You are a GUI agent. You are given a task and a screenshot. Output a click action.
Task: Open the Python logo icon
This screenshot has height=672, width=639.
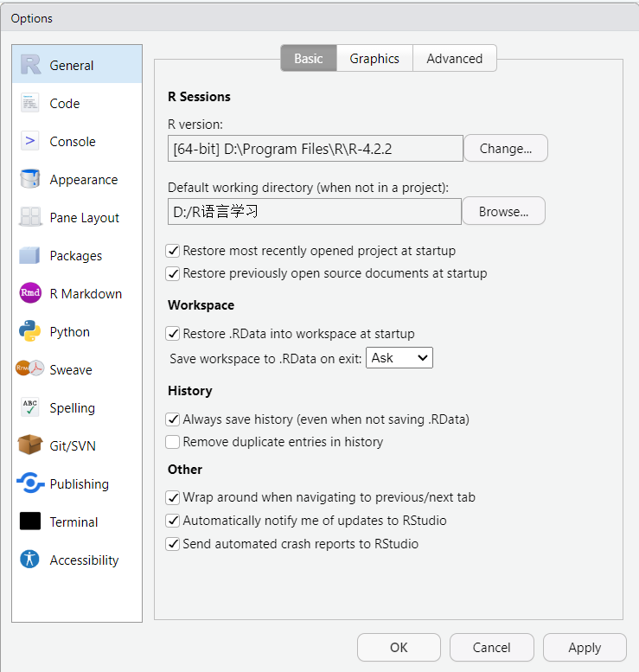[x=30, y=331]
